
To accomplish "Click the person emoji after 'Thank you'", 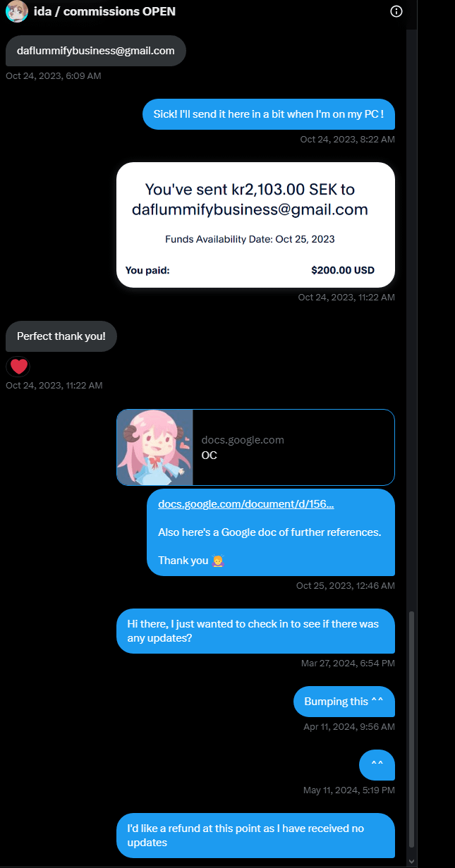I will [218, 561].
